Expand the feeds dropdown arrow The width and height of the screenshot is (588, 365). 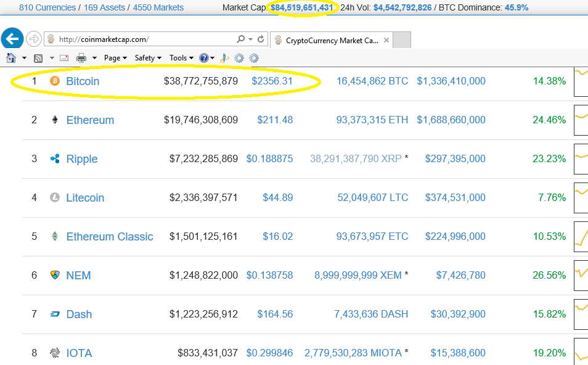click(52, 58)
